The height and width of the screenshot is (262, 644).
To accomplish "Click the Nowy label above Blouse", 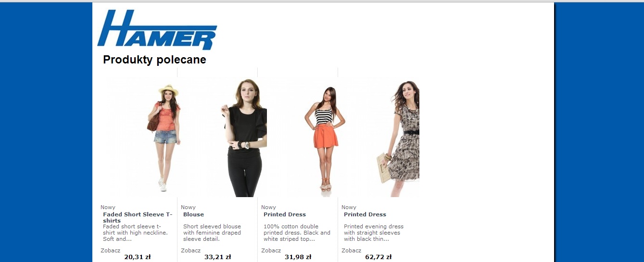I will coord(188,207).
